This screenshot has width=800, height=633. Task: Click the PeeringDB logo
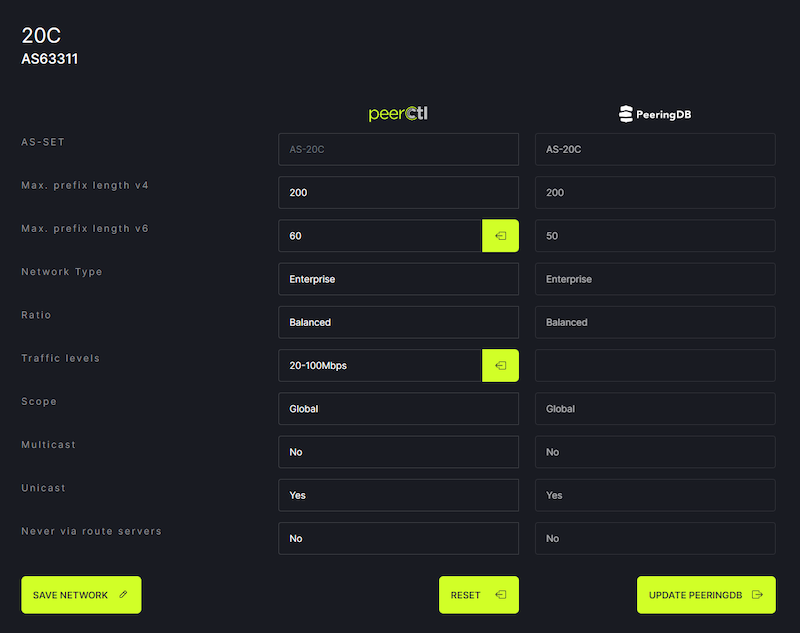(x=655, y=114)
